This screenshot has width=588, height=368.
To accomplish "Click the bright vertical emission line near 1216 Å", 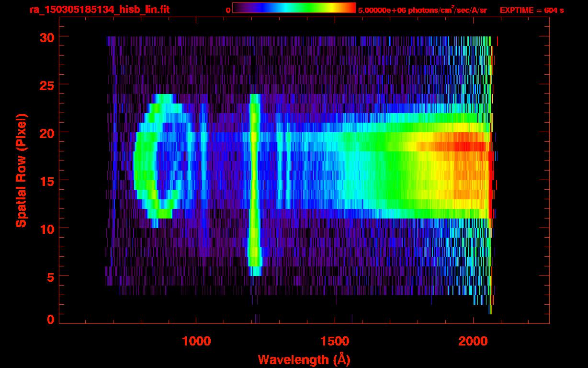I will pyautogui.click(x=255, y=185).
